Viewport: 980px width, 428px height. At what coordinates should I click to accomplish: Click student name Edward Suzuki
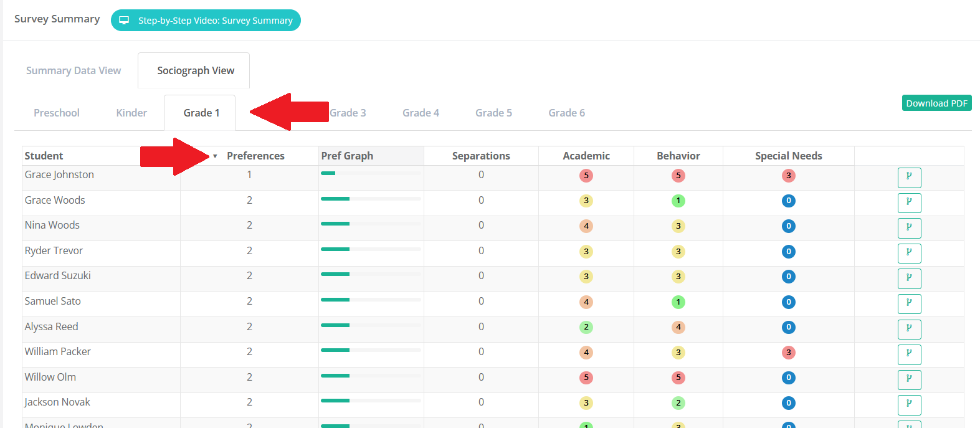57,275
